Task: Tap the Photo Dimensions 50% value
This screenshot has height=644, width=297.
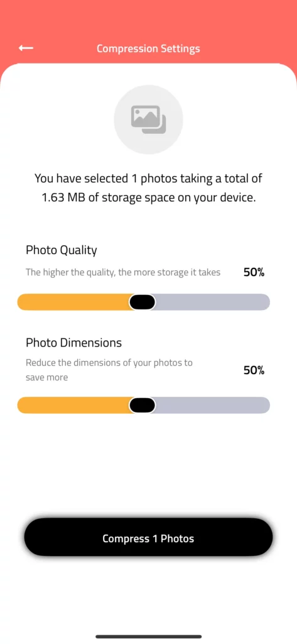Action: coord(254,370)
